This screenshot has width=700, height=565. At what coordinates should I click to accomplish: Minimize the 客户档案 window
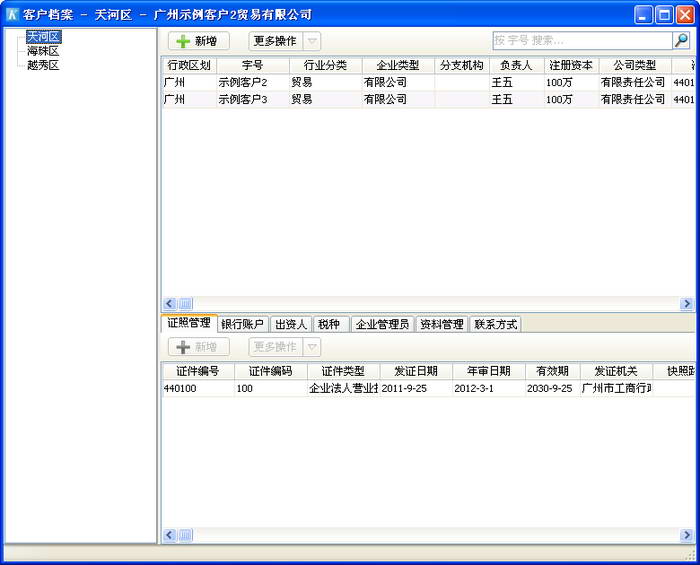click(643, 15)
